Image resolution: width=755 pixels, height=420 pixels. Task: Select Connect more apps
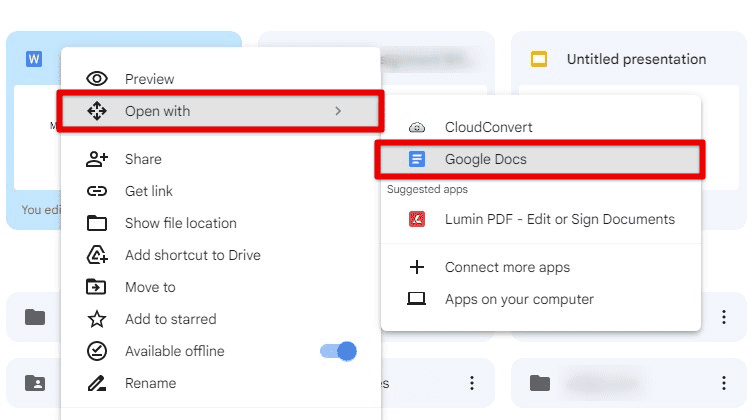click(x=541, y=267)
